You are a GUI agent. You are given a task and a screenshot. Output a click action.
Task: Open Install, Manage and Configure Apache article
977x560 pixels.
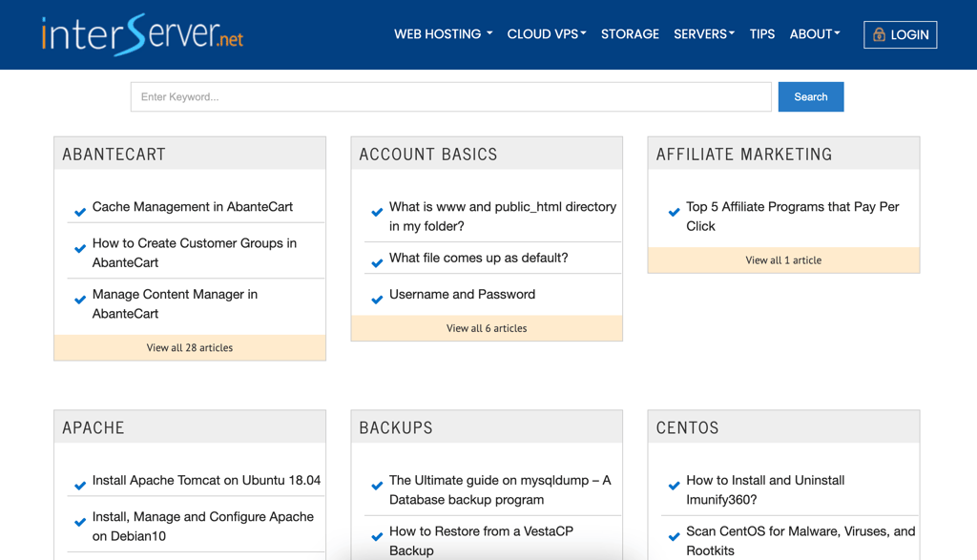pyautogui.click(x=203, y=527)
